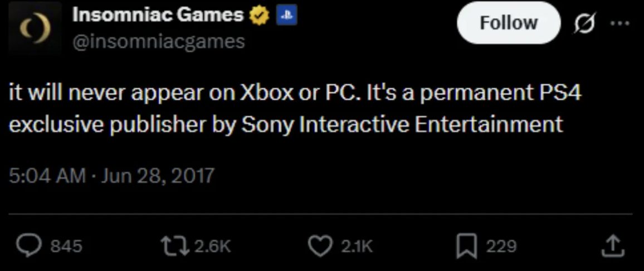This screenshot has height=271, width=644.
Task: Click the share upload arrow icon
Action: [611, 245]
